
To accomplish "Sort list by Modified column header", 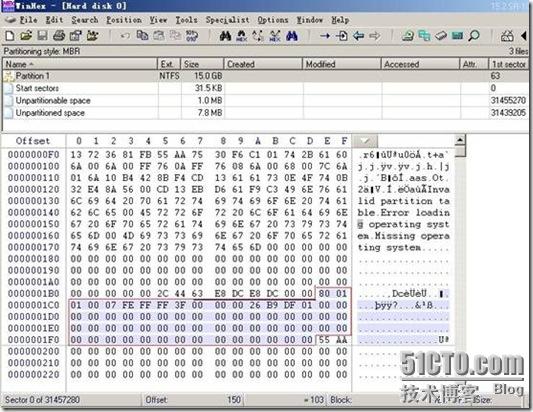I will point(342,64).
